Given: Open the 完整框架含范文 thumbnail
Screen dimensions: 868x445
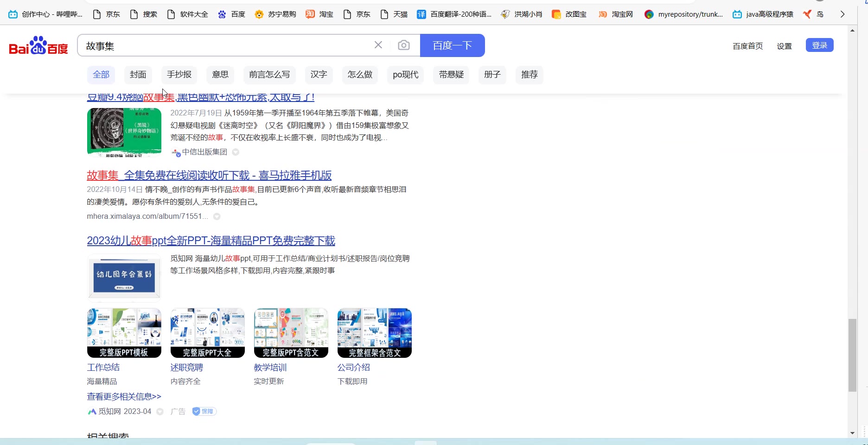Looking at the screenshot, I should pos(375,333).
